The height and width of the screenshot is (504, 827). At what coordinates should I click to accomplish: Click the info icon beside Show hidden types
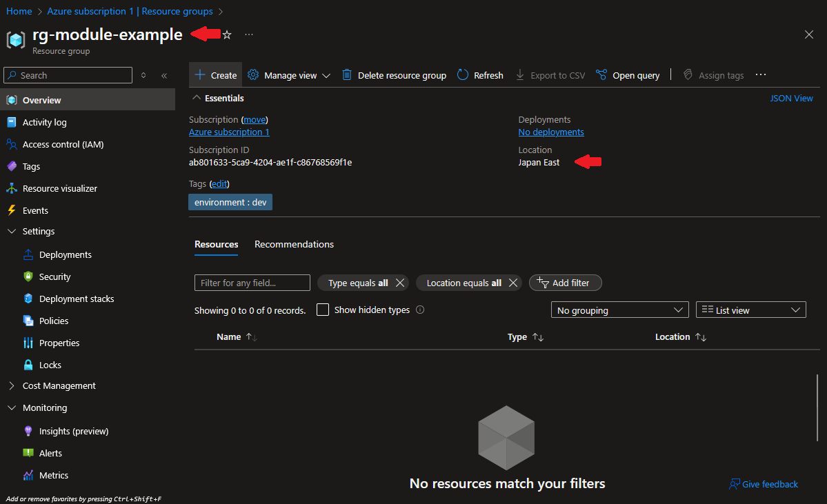(420, 310)
